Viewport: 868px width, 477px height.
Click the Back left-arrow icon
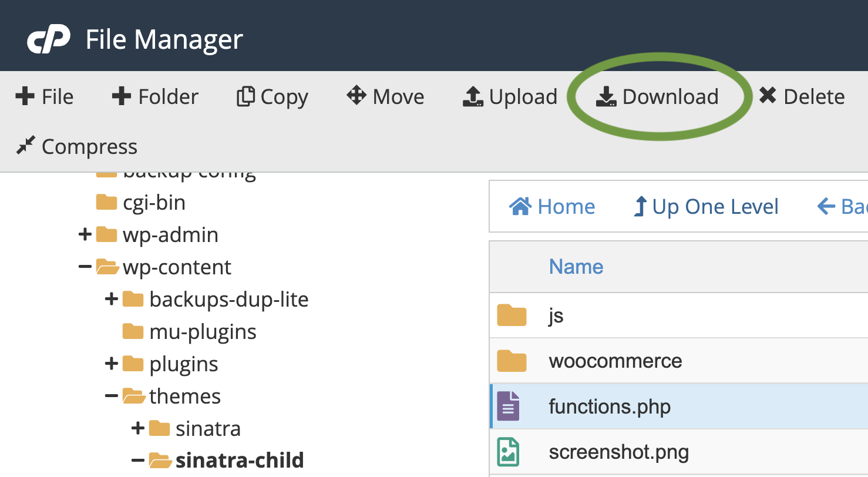point(826,206)
